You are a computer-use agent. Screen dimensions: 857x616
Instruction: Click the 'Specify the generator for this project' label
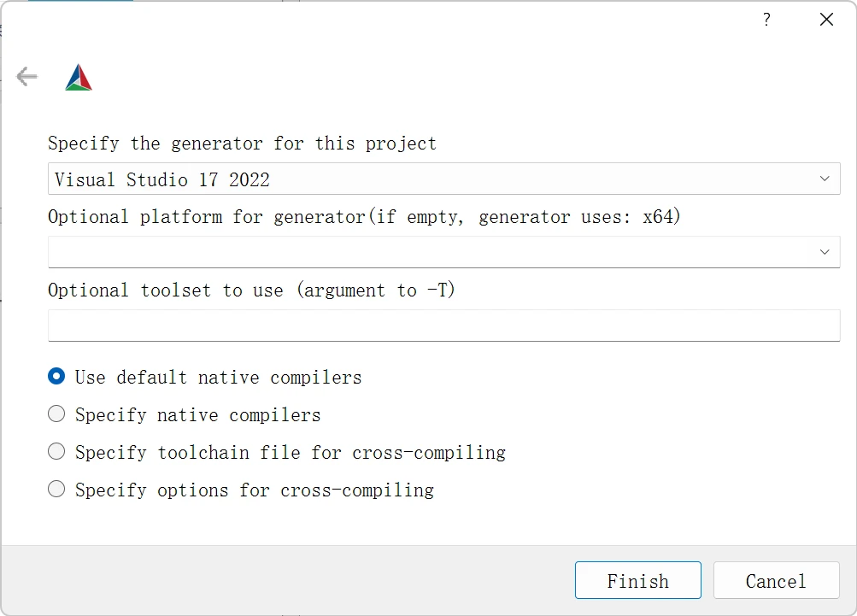pos(242,144)
